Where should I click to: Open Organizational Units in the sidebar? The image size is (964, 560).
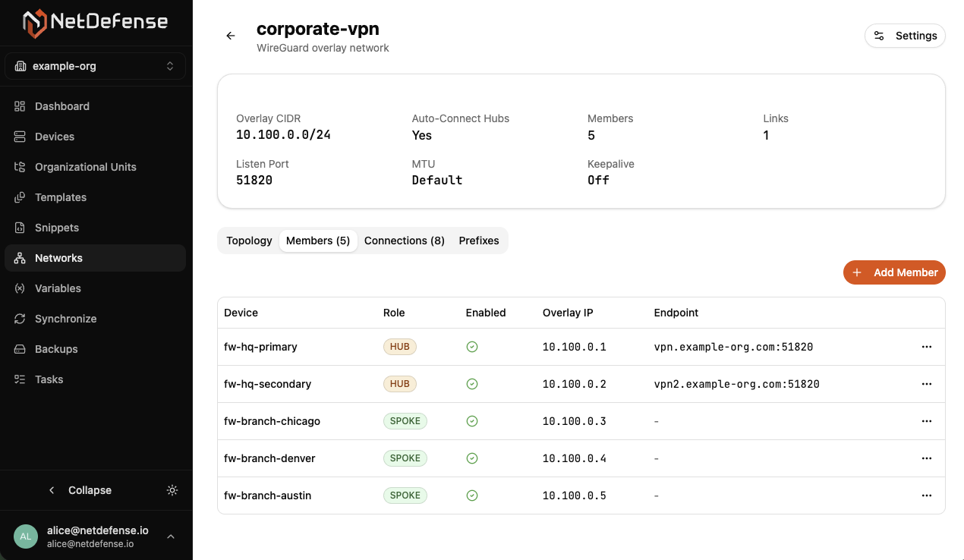85,167
